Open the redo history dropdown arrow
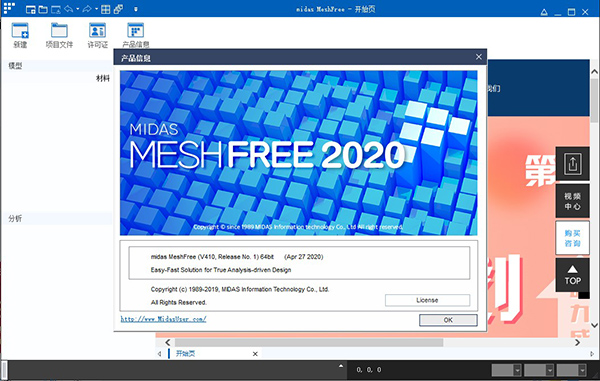This screenshot has height=381, width=600. (x=96, y=9)
